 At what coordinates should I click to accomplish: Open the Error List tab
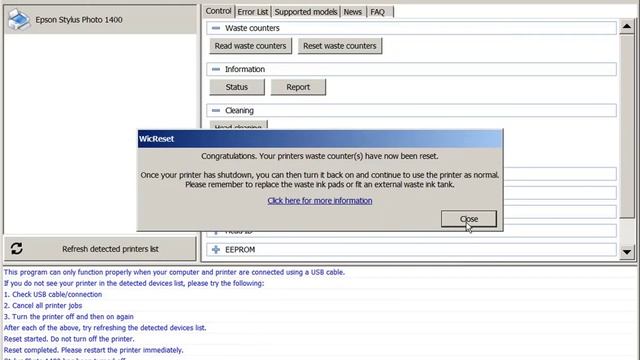pos(253,12)
